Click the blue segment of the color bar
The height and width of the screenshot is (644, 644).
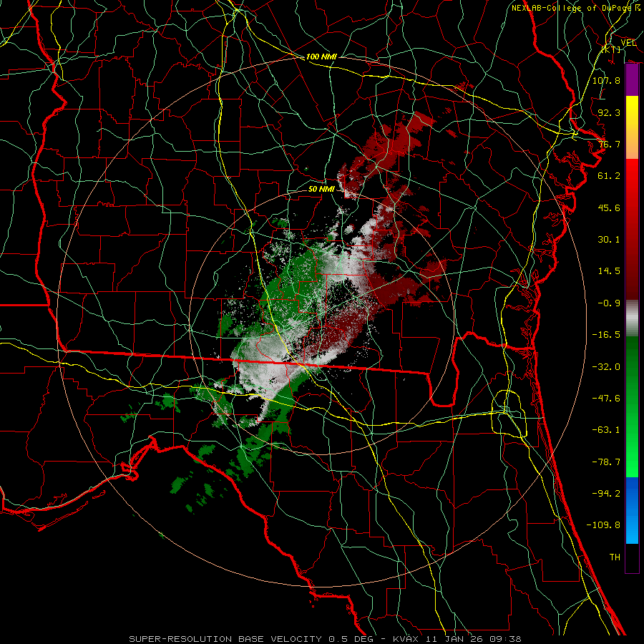pyautogui.click(x=632, y=510)
